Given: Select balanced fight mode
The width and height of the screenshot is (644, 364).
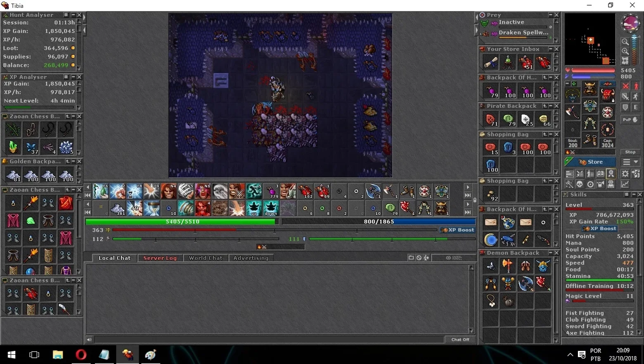Looking at the screenshot, I should click(626, 97).
